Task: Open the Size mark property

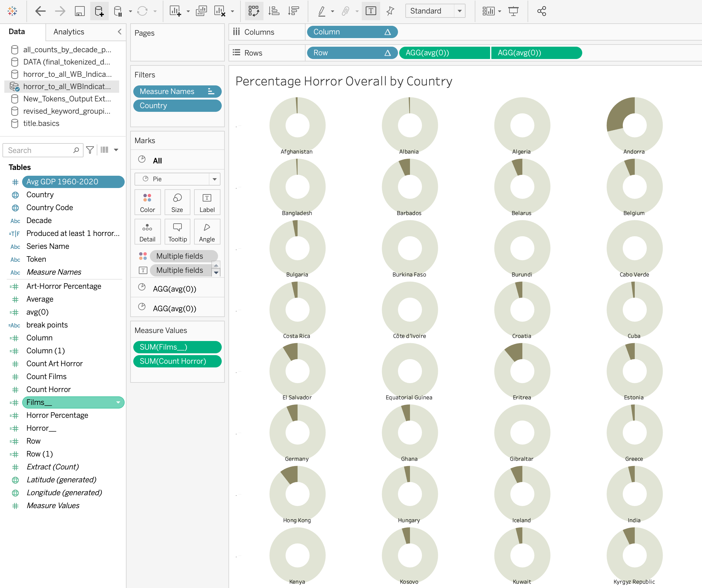Action: tap(177, 202)
